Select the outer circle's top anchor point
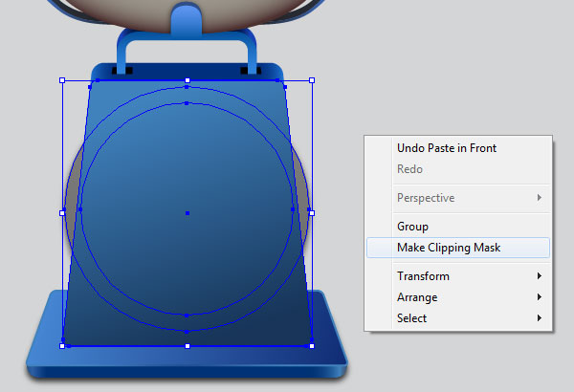The height and width of the screenshot is (392, 574). 187,87
